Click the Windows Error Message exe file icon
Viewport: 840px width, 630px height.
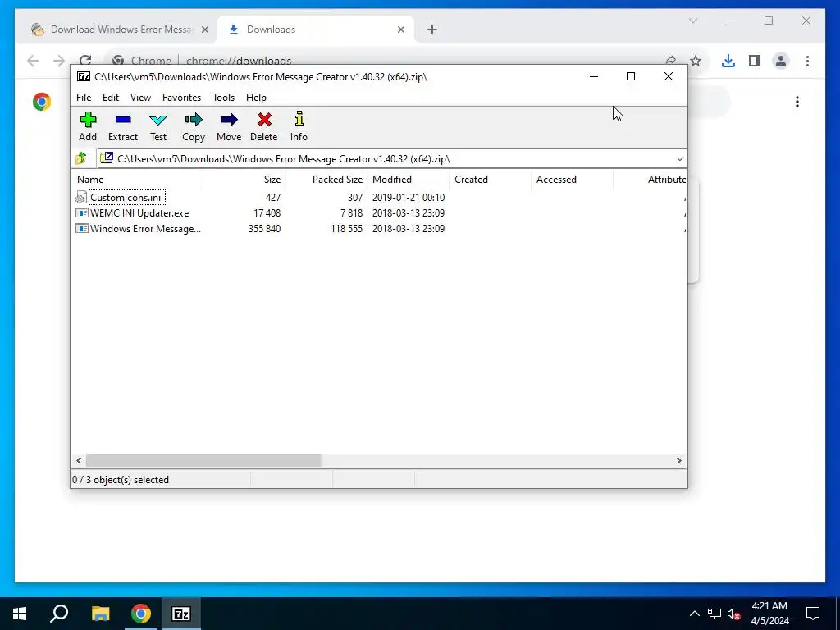pos(81,229)
